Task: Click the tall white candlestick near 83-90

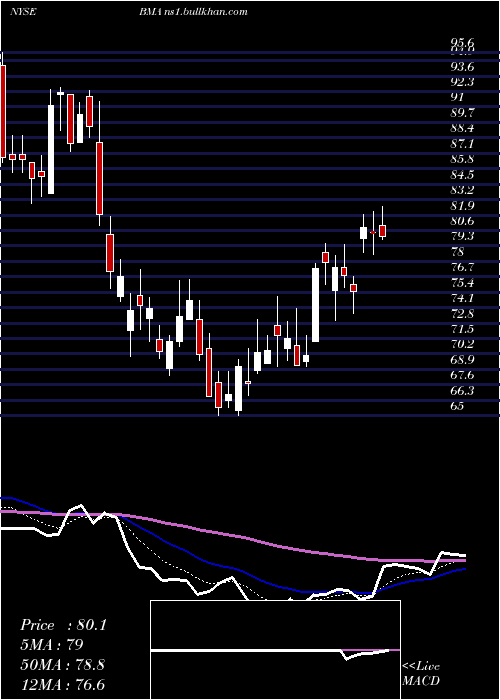Action: click(51, 150)
